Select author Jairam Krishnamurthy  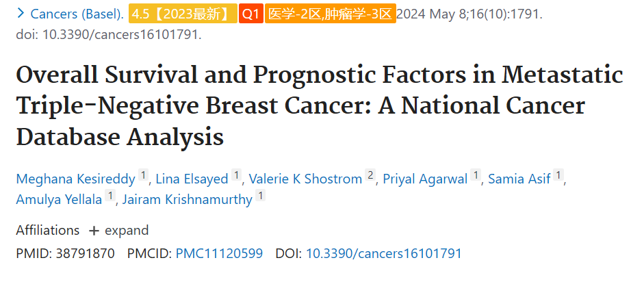[188, 200]
